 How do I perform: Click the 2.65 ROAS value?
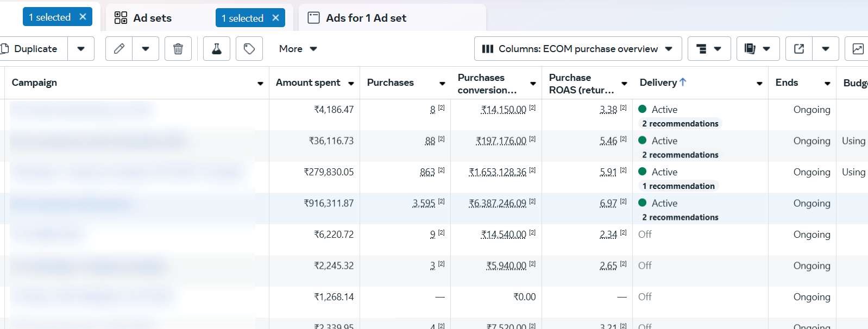click(608, 266)
